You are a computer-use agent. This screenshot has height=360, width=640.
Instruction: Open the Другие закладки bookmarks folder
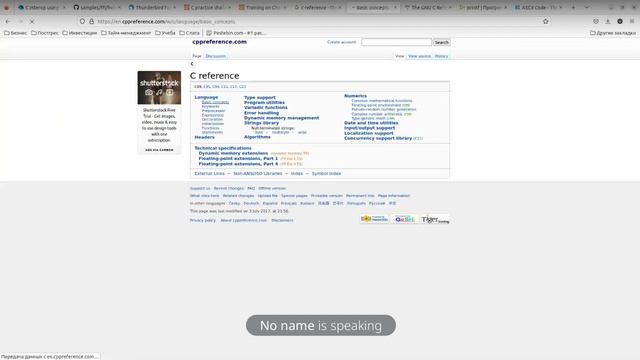point(613,33)
